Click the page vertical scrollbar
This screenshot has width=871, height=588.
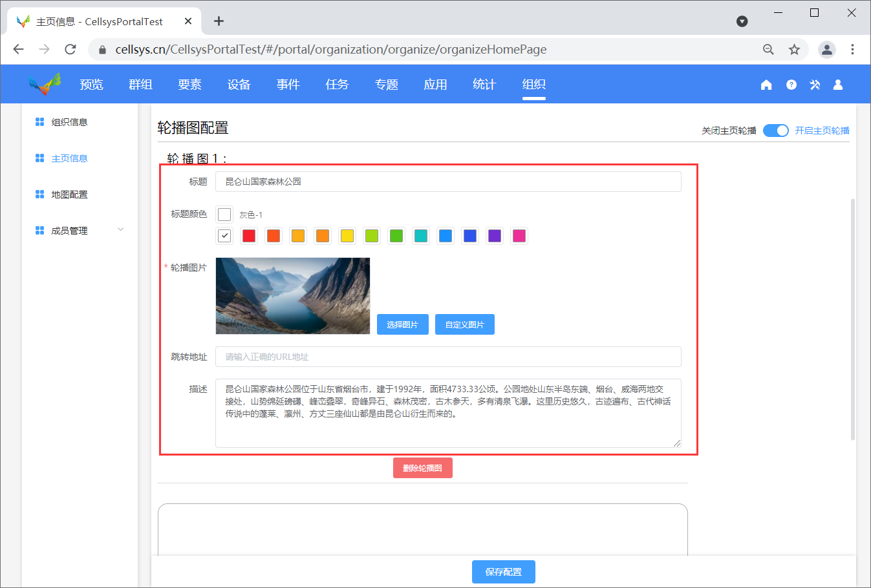tap(853, 320)
